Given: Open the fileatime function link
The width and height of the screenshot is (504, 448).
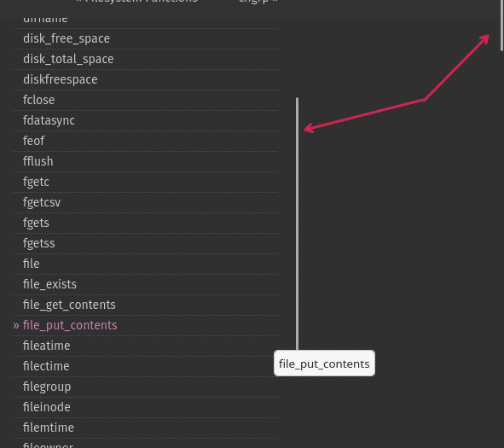Looking at the screenshot, I should [47, 346].
